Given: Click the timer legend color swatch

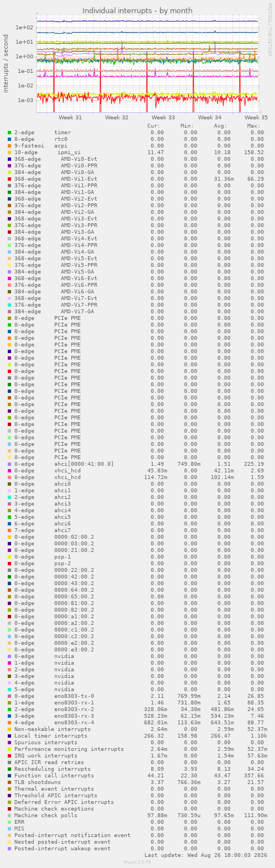Looking at the screenshot, I should (9, 133).
